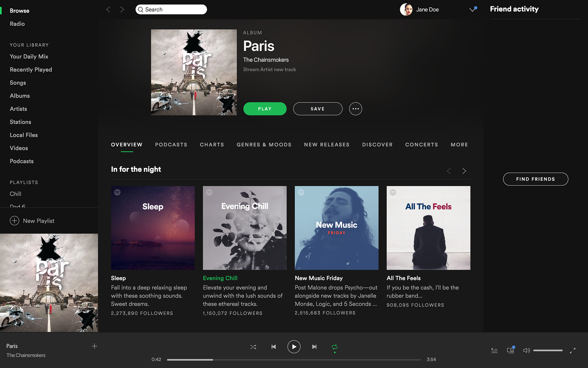The height and width of the screenshot is (368, 588).
Task: Click the round play button in player bar
Action: (294, 347)
